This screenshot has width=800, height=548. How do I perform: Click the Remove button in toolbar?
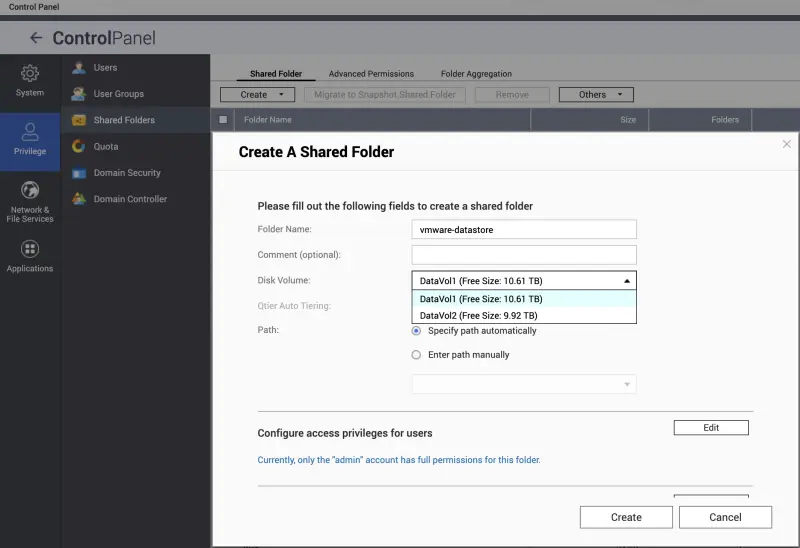point(512,94)
